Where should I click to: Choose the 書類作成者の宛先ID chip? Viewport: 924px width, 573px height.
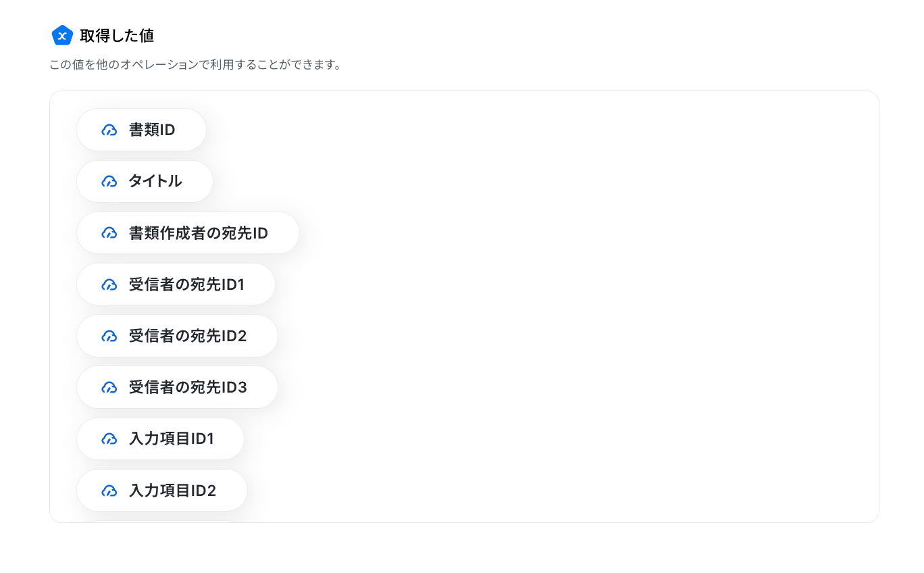pos(188,233)
